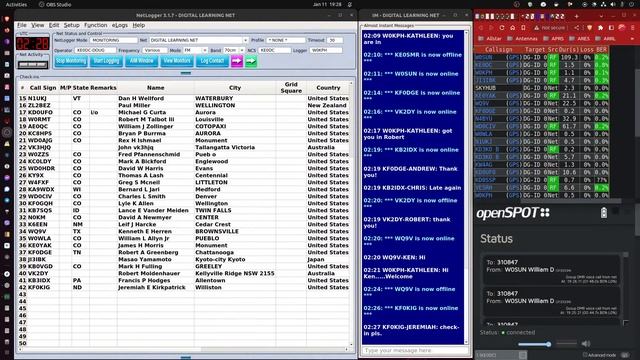Open the system volume icon in top bar
This screenshot has height=360, width=640.
click(613, 4)
